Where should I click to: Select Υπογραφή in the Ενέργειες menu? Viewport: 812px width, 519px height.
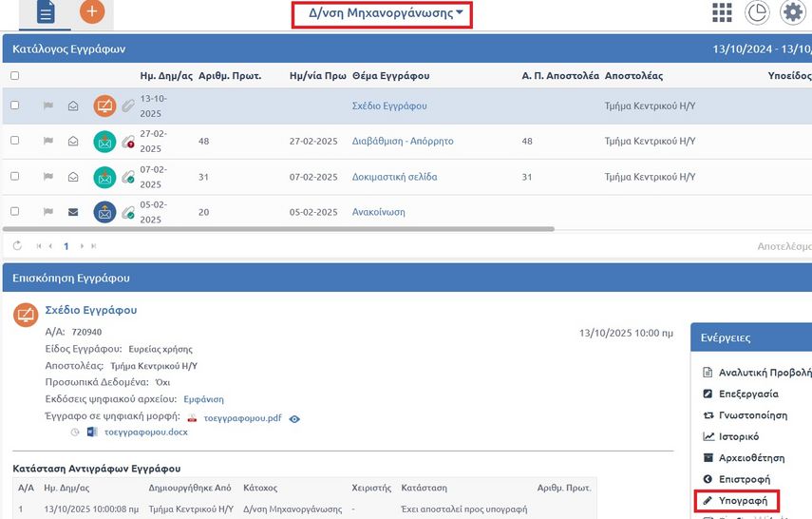[x=744, y=500]
